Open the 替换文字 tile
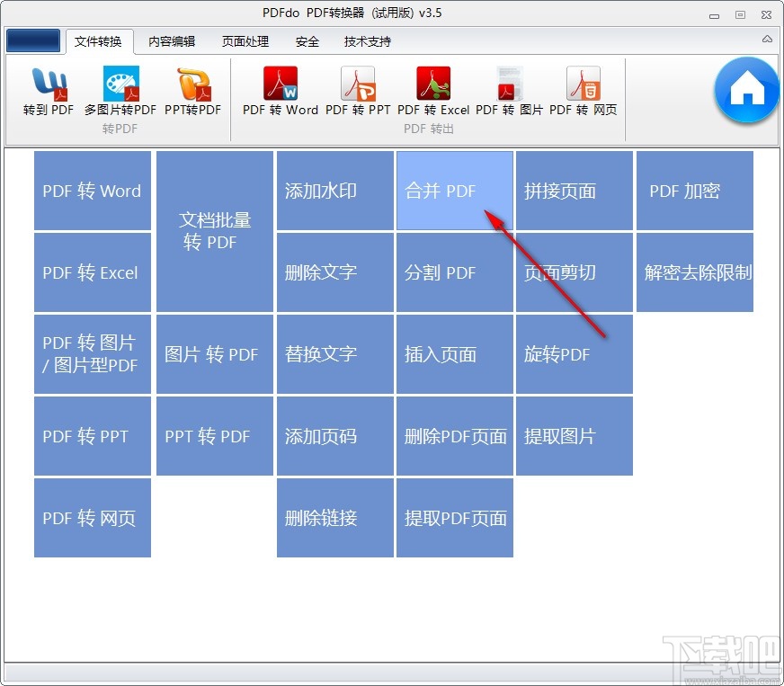Screen dimensions: 784x686 point(335,354)
